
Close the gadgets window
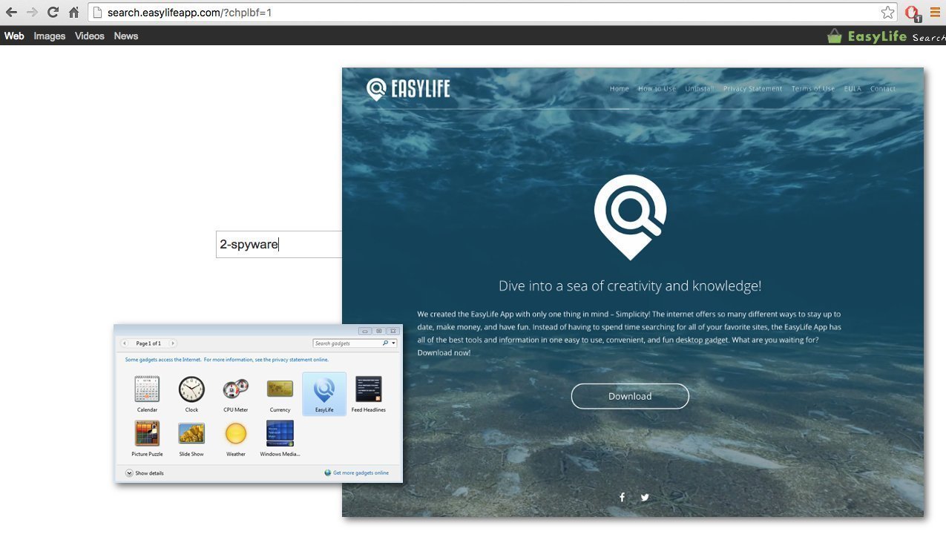(x=393, y=331)
